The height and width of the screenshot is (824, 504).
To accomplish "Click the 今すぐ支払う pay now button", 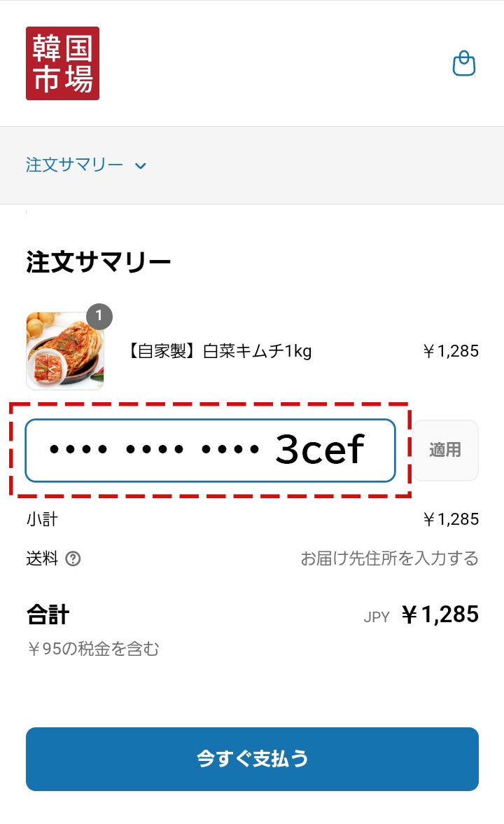I will tap(252, 759).
